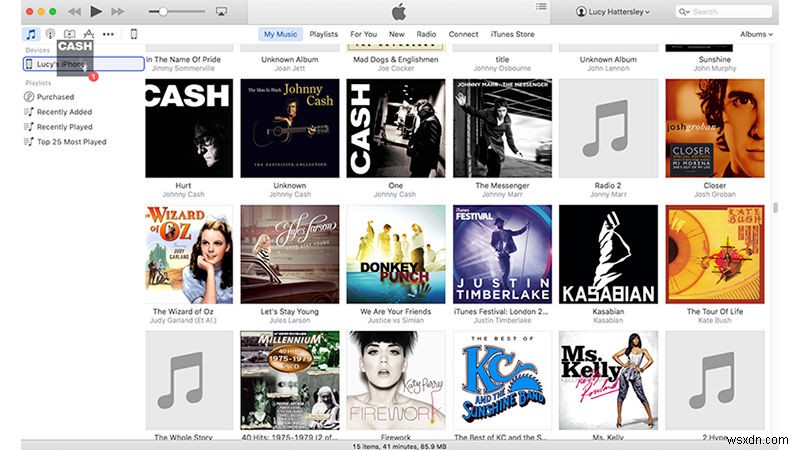Click the iPhone device icon in toolbar
Screen dimensions: 800x450
point(134,34)
